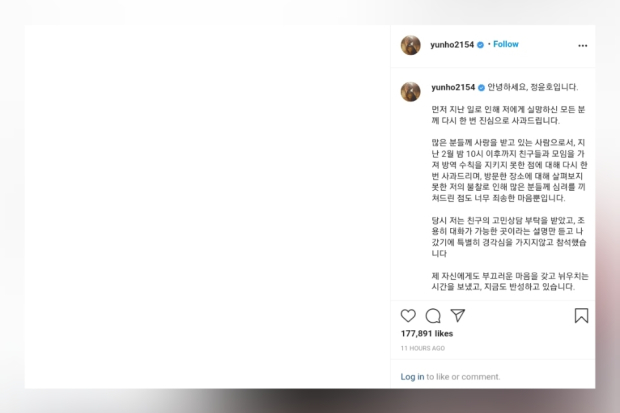Follow the yunho2154 account
Viewport: 620px width, 413px height.
tap(506, 44)
